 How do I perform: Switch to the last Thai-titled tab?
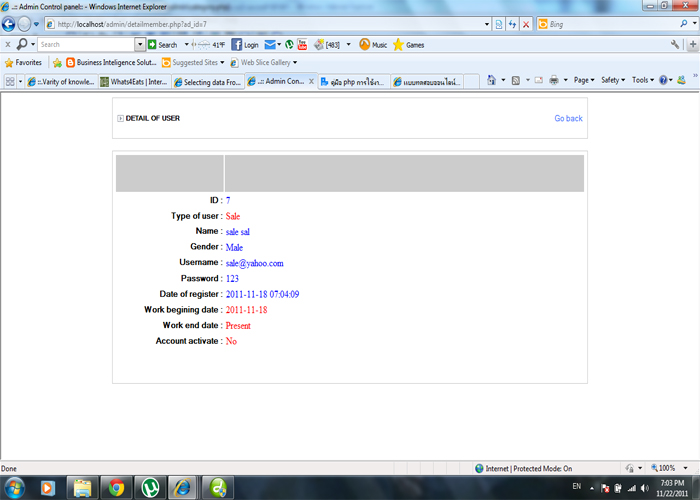(427, 82)
